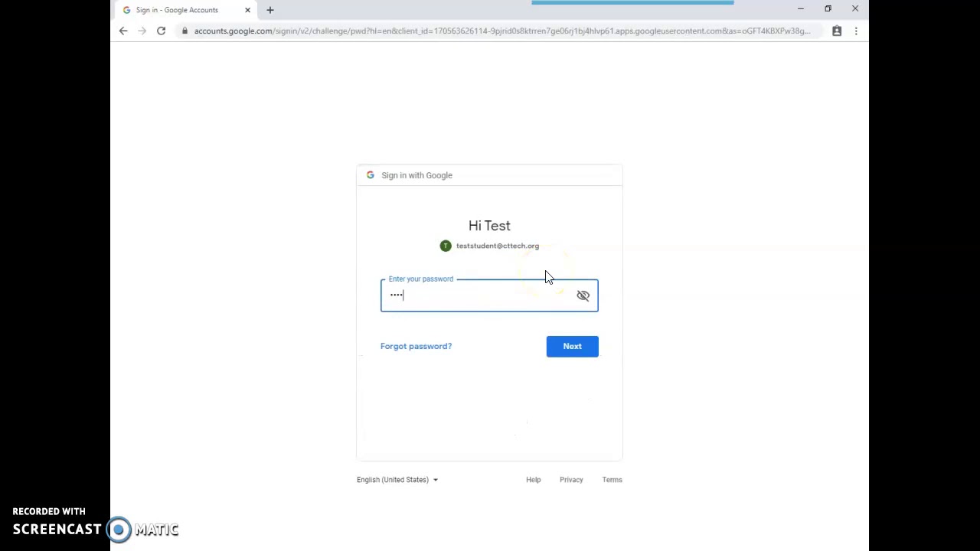Toggle password visibility eye icon
Screen dimensions: 980x551
(583, 295)
